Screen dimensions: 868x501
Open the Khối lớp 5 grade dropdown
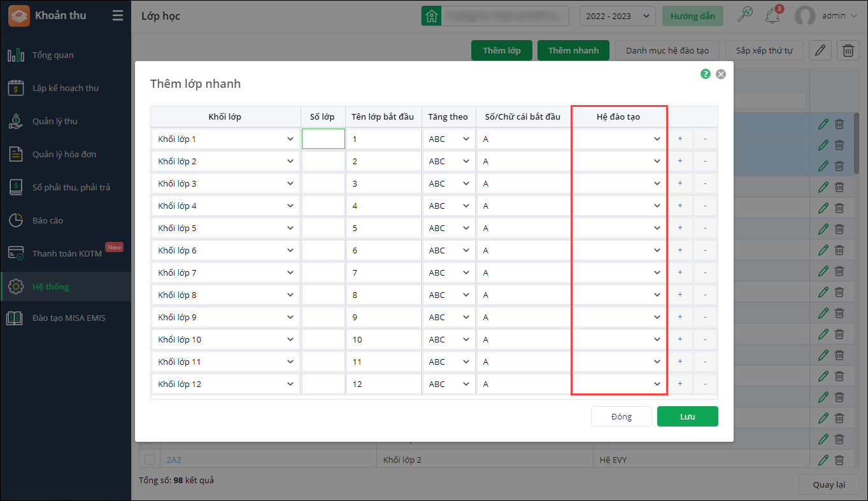point(225,228)
